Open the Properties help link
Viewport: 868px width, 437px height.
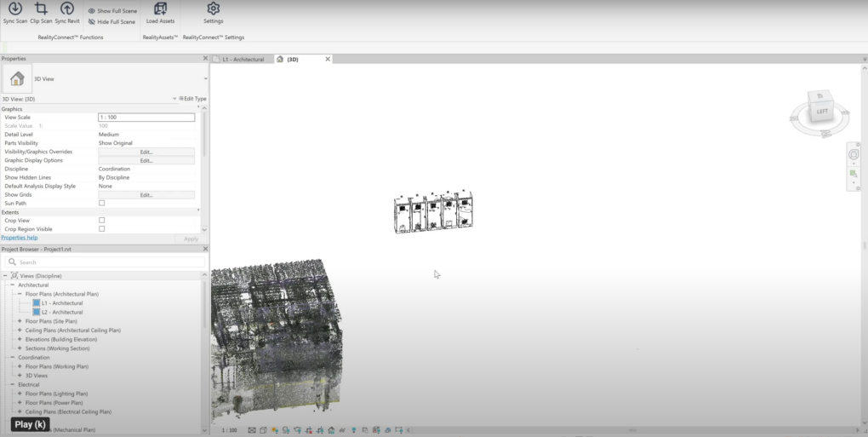[20, 238]
